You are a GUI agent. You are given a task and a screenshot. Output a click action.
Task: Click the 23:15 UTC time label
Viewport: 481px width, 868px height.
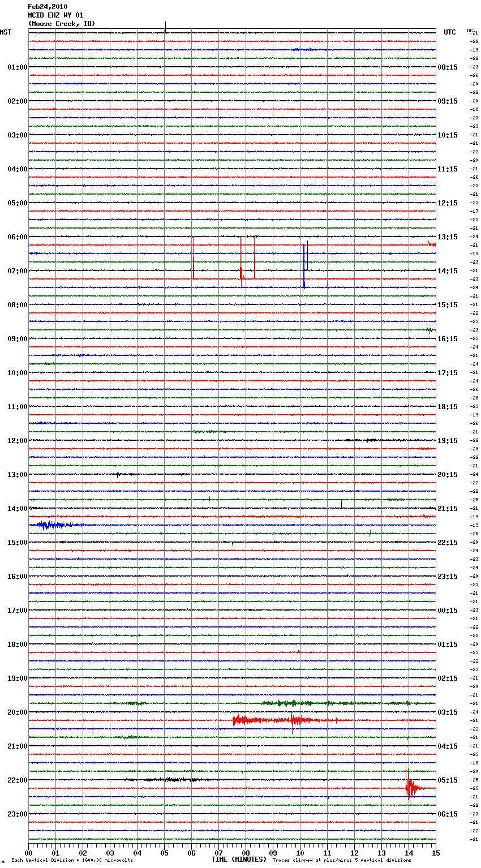448,577
